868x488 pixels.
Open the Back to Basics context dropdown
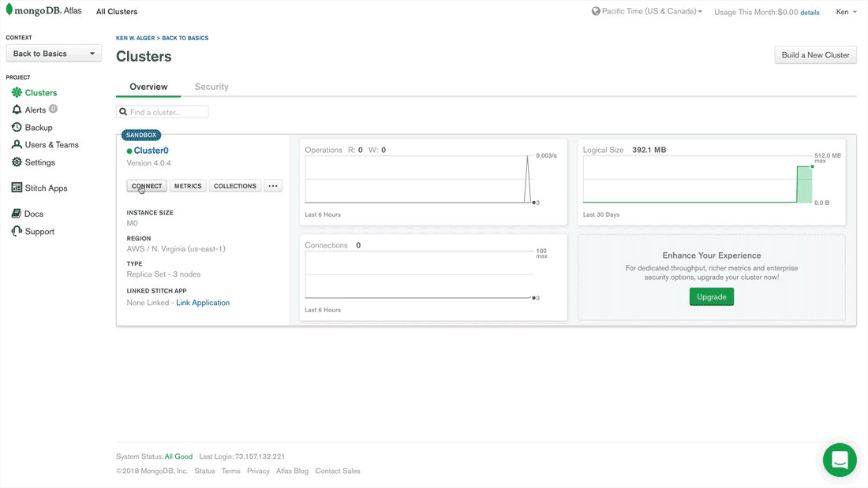tap(54, 54)
